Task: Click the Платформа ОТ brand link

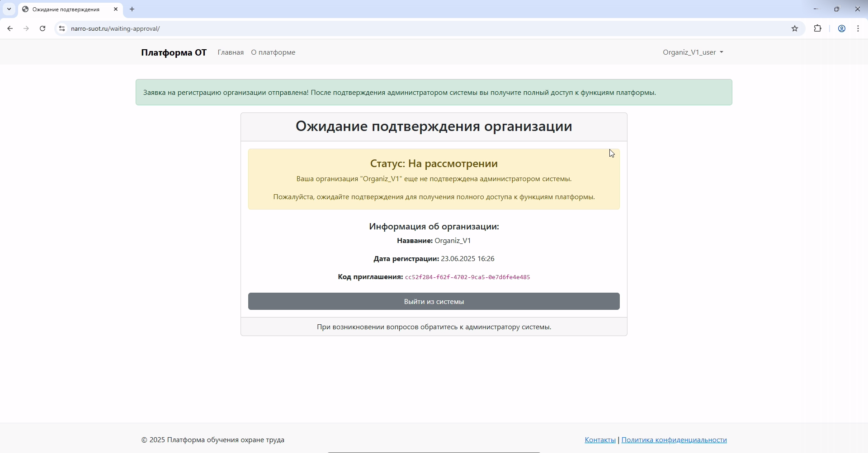Action: (x=174, y=52)
